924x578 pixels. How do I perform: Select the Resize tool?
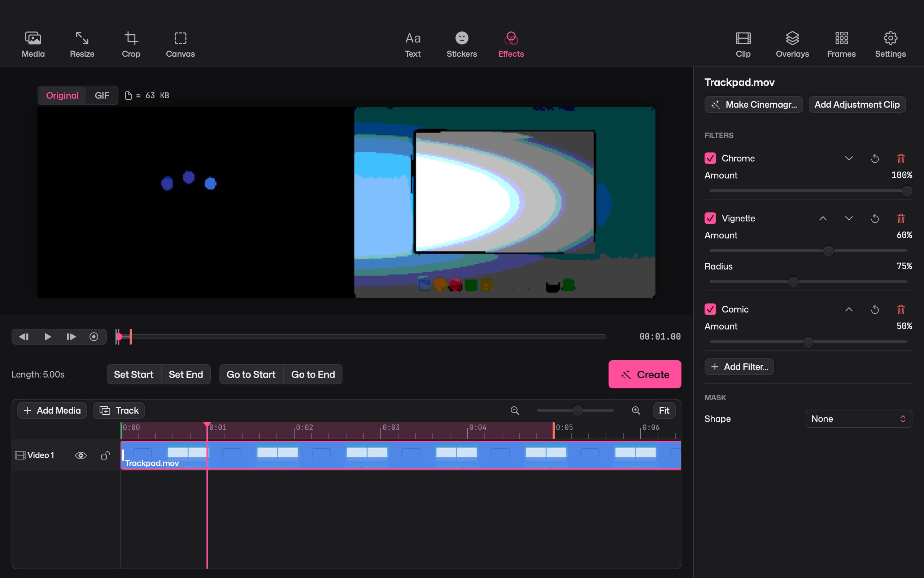(x=82, y=45)
